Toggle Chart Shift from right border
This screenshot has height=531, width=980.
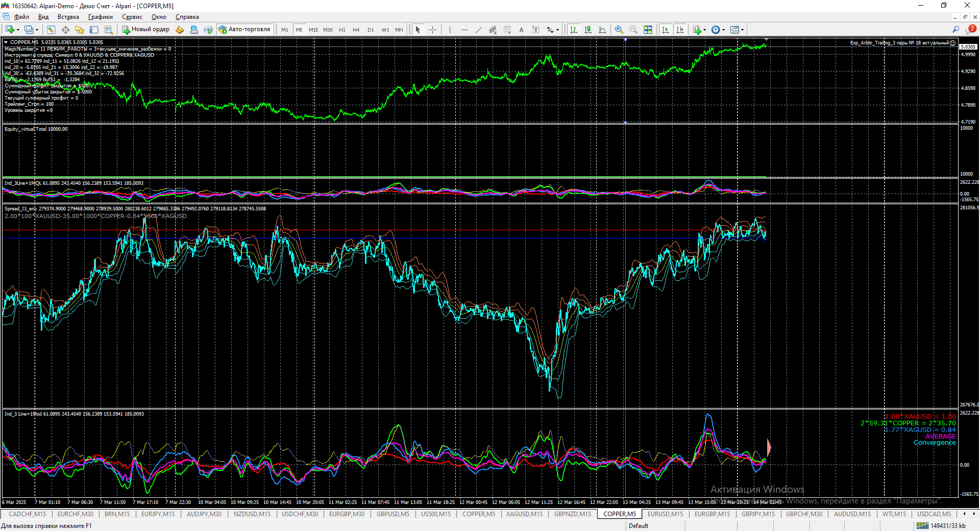pos(680,30)
